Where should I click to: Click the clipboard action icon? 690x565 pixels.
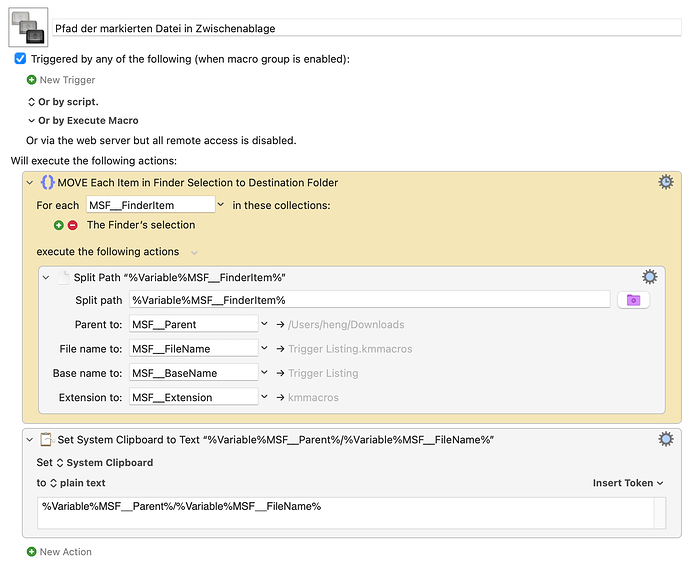(x=46, y=439)
